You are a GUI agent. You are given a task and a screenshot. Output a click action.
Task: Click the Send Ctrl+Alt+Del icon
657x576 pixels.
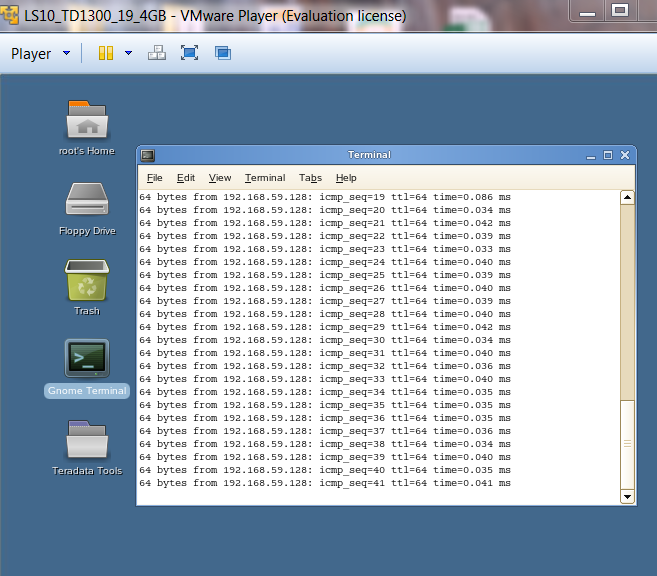click(x=157, y=54)
